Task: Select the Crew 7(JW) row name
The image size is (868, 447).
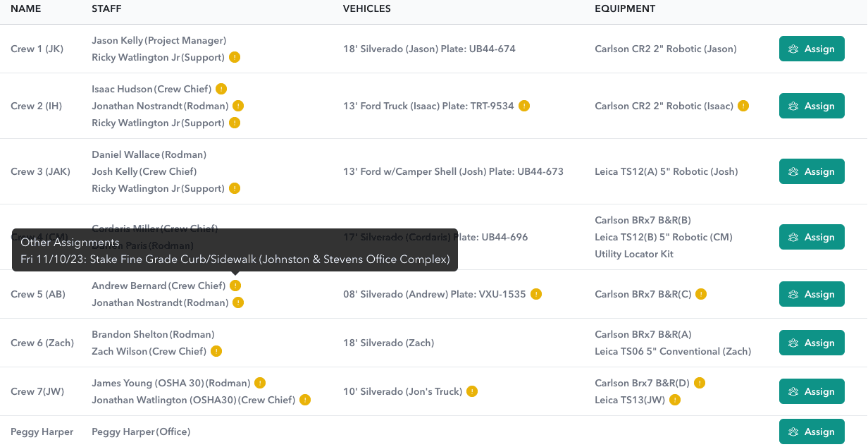Action: point(37,391)
